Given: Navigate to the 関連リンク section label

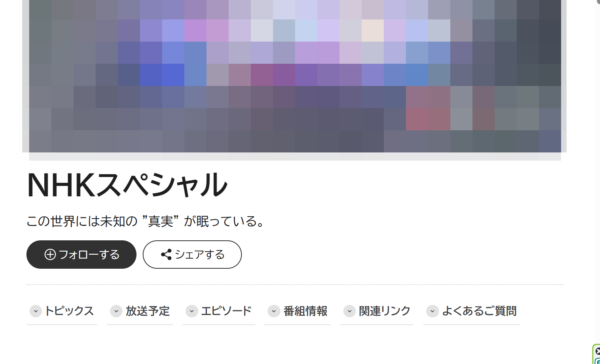Looking at the screenshot, I should [x=385, y=311].
